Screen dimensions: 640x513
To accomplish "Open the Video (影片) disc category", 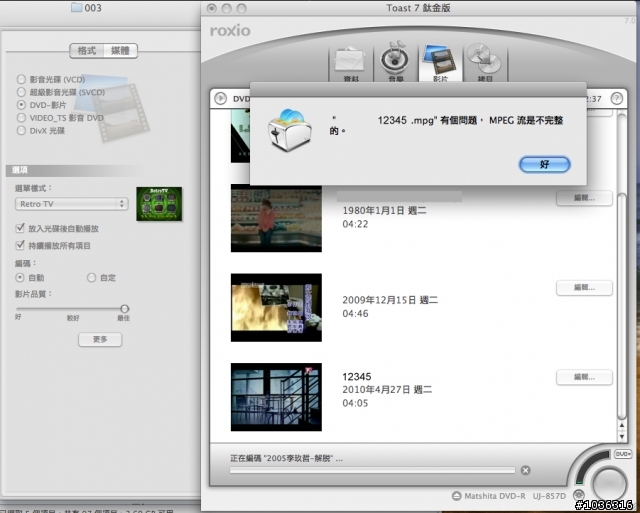I will coord(440,62).
